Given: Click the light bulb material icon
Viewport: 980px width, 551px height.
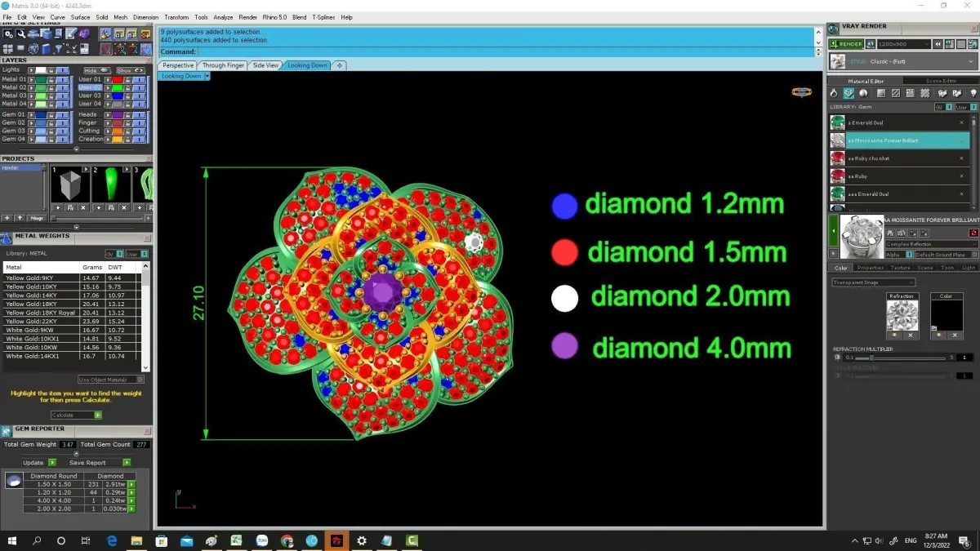Looking at the screenshot, I should pos(973,93).
